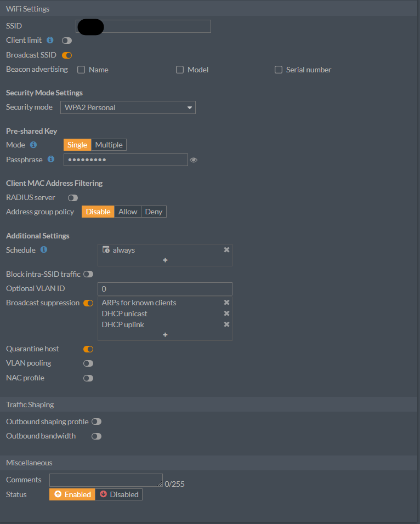The image size is (420, 524).
Task: Remove ARPs for known clients entry
Action: coord(226,303)
